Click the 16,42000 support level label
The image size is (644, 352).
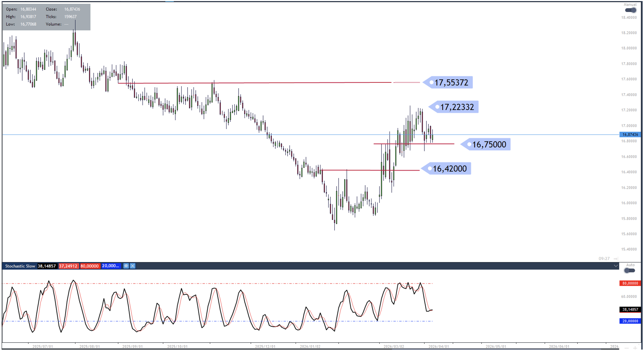[x=449, y=169]
